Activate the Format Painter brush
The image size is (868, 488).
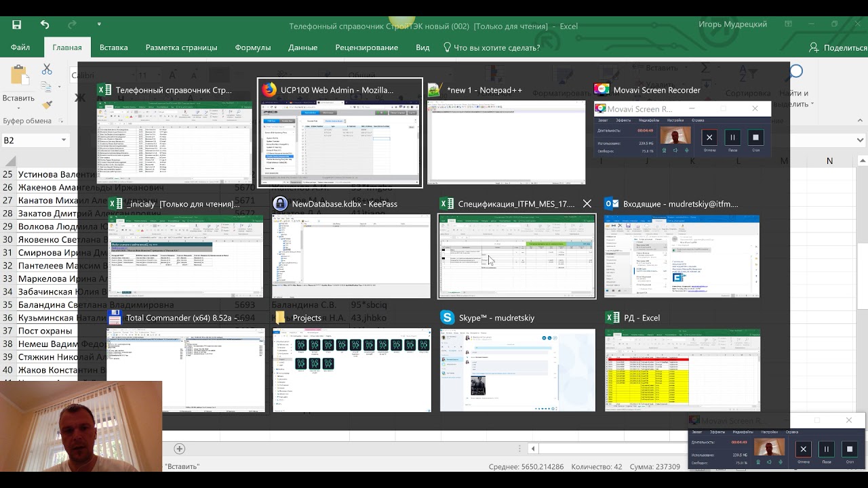coord(47,105)
